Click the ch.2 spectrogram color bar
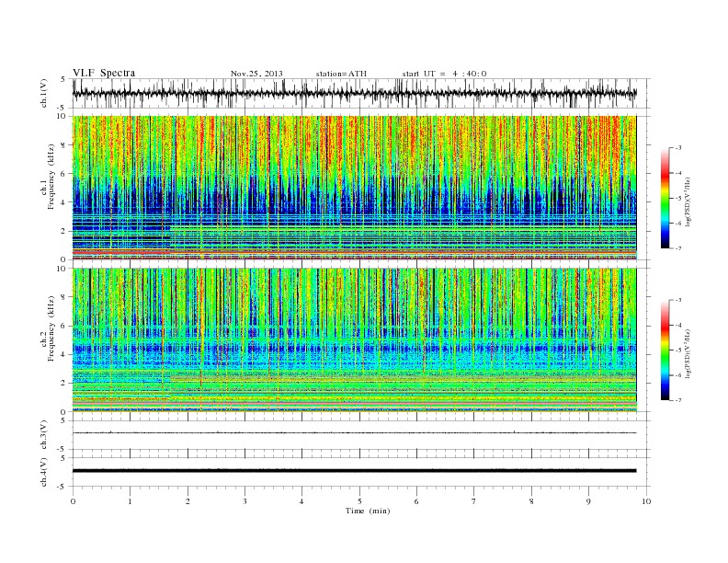Screen dimensions: 728x563 665,350
